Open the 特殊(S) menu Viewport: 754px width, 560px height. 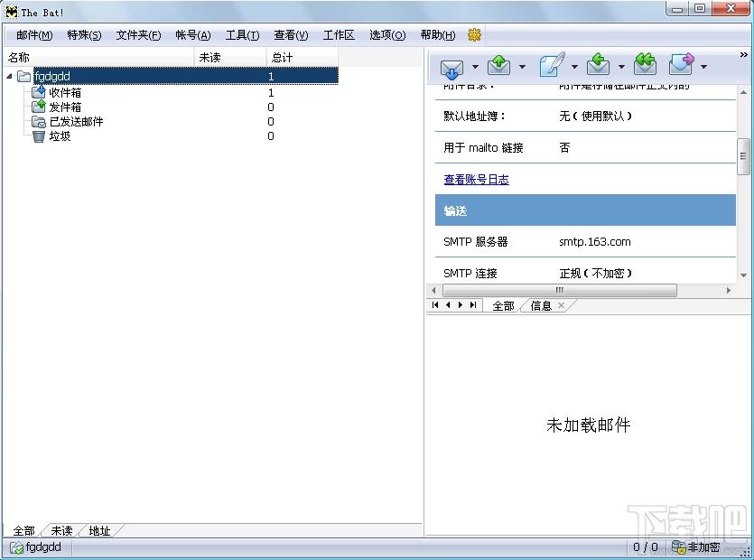click(84, 35)
